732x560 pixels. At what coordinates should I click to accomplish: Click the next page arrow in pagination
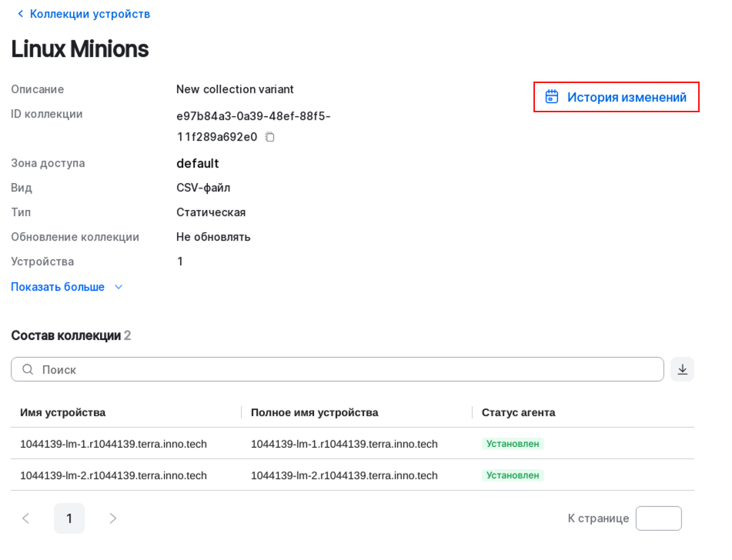coord(112,518)
